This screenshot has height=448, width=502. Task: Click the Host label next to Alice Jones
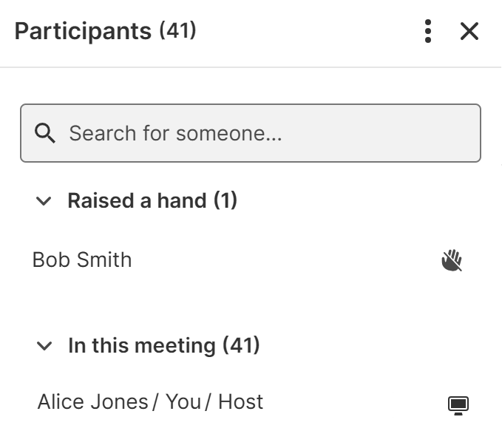pyautogui.click(x=240, y=402)
